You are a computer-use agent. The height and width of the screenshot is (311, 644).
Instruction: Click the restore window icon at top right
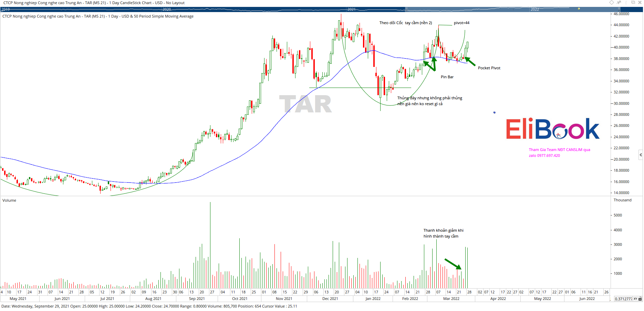(x=633, y=2)
